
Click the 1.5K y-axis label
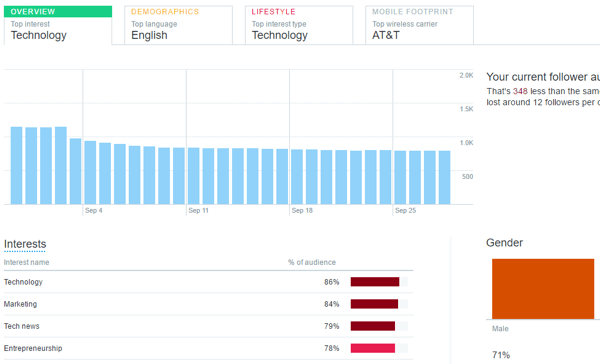(x=466, y=109)
